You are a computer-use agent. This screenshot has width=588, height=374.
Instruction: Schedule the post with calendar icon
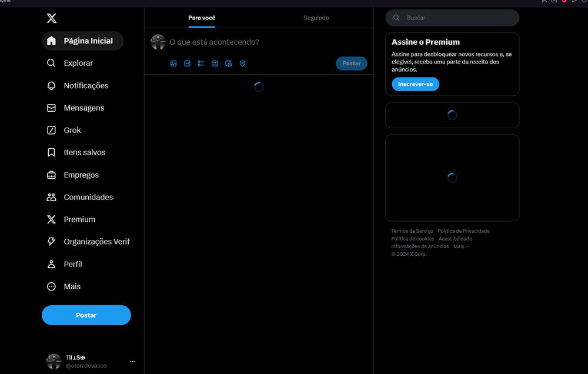tap(229, 64)
